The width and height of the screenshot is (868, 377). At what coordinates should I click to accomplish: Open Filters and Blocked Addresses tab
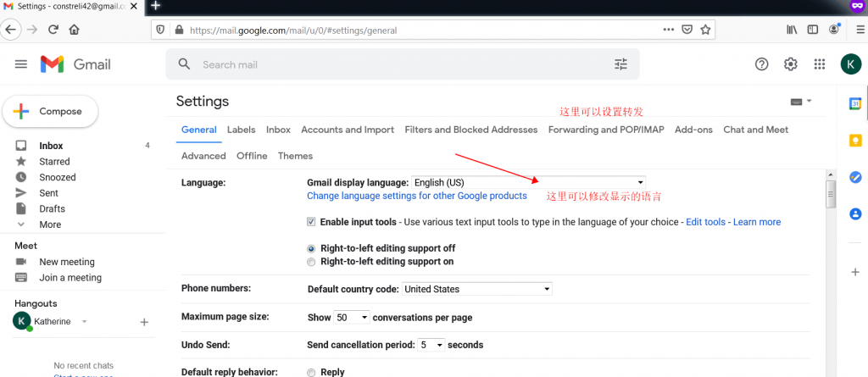pyautogui.click(x=471, y=130)
